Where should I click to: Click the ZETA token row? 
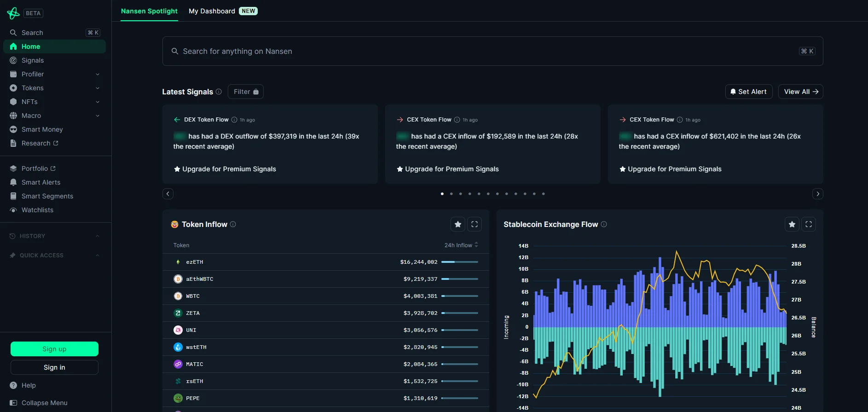[326, 313]
